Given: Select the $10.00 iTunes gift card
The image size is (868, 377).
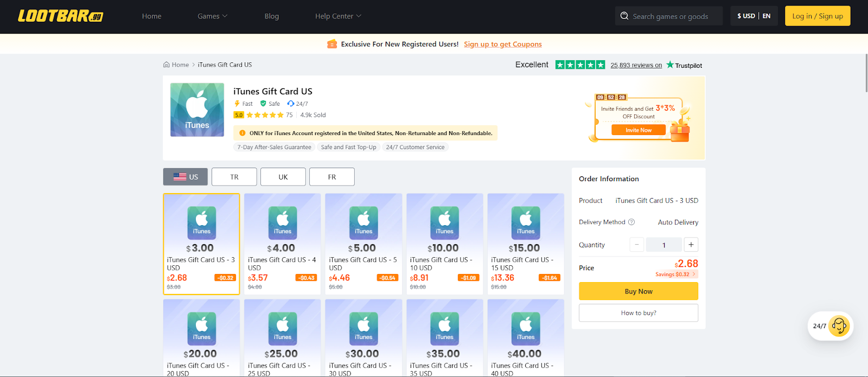Looking at the screenshot, I should click(x=444, y=244).
